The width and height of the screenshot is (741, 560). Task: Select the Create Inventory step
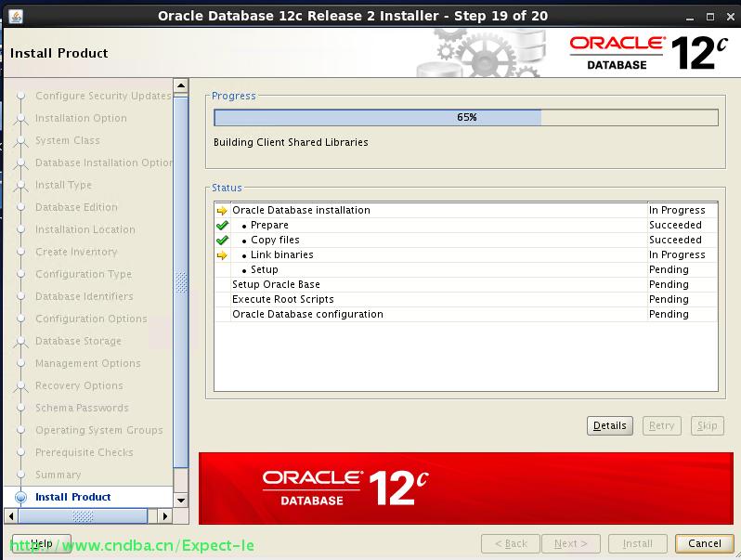[76, 252]
